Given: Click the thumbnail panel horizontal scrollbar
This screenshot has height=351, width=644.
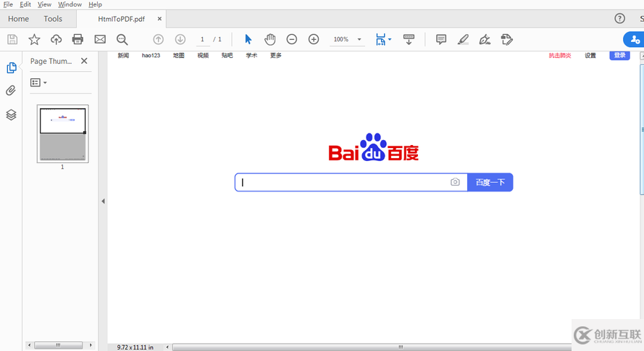Looking at the screenshot, I should (59, 345).
